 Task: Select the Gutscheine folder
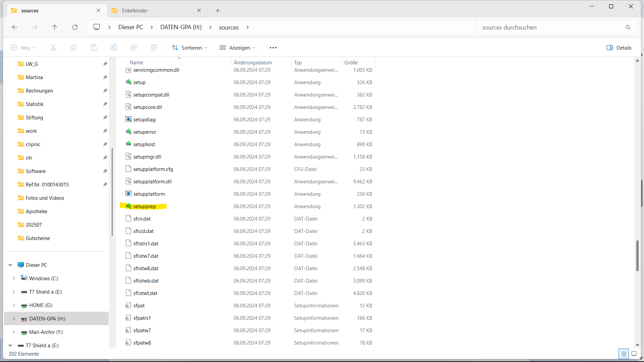(38, 238)
